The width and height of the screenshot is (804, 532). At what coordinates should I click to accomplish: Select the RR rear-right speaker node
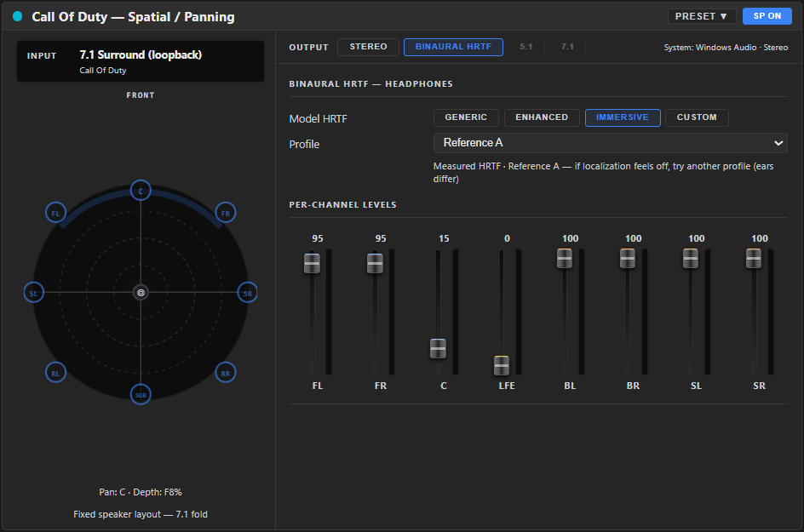(x=226, y=373)
